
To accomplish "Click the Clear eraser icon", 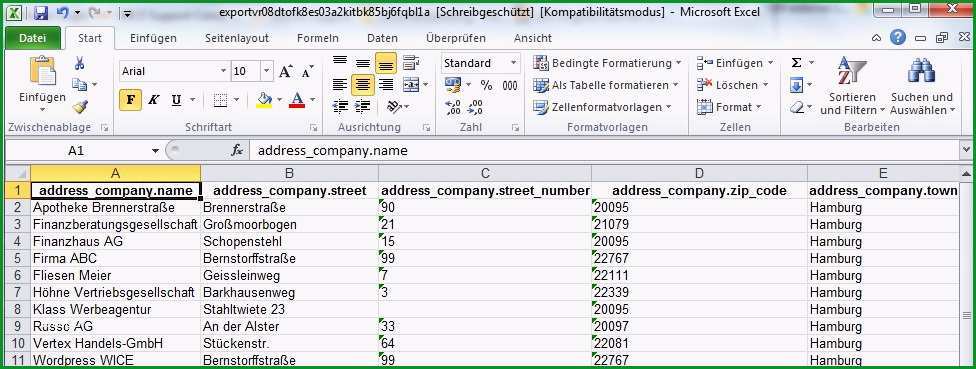I will click(x=797, y=107).
